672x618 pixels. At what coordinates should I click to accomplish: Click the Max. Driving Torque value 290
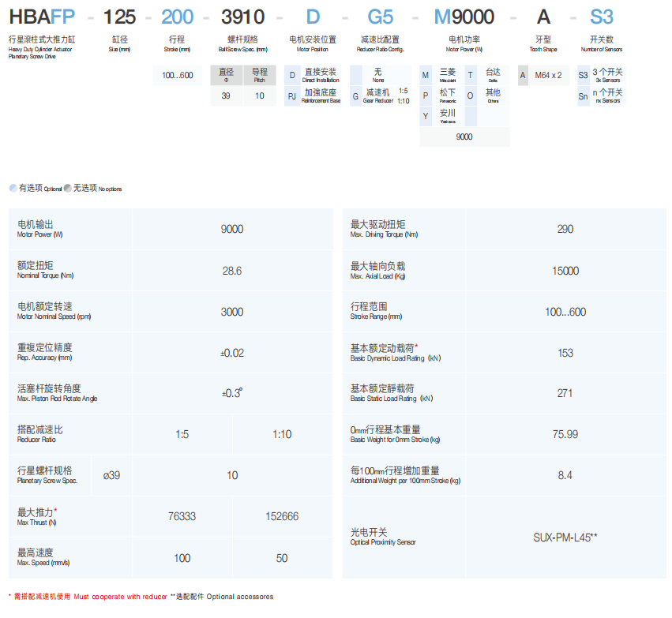(565, 229)
